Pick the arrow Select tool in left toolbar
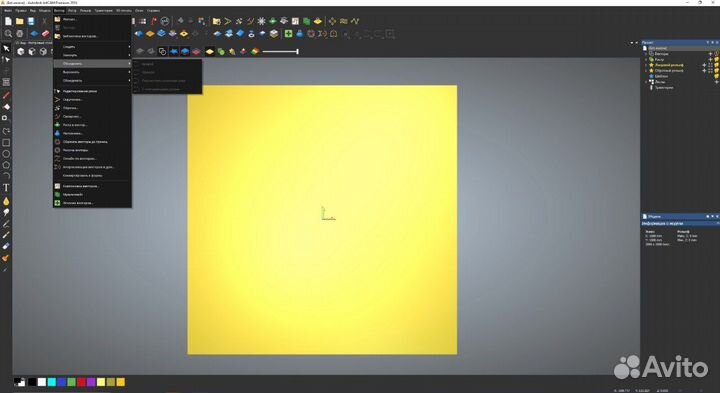Image resolution: width=720 pixels, height=393 pixels. [6, 49]
